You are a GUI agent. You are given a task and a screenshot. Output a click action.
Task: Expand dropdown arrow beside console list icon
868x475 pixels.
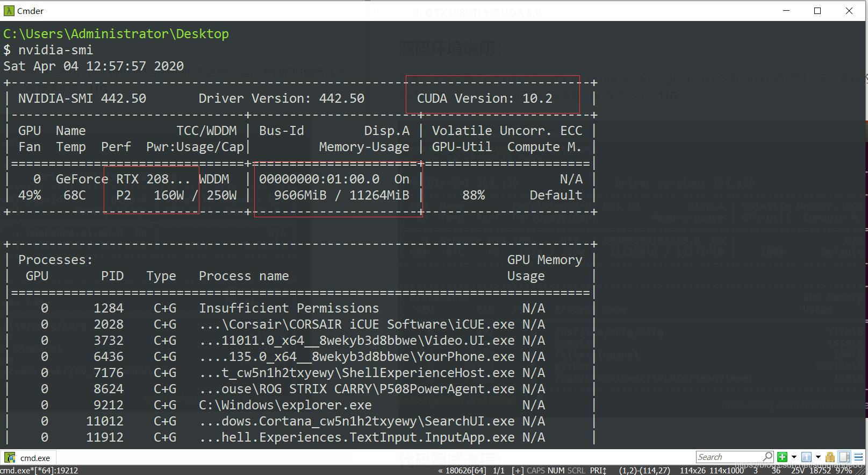click(x=818, y=457)
